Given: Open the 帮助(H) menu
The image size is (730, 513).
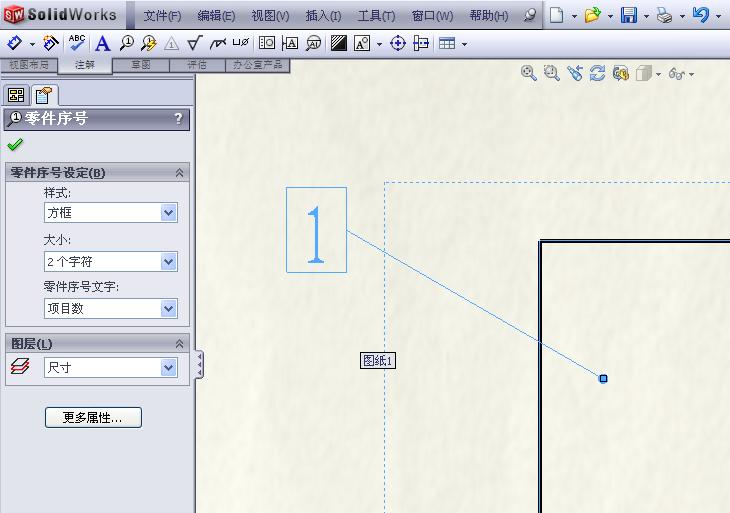Looking at the screenshot, I should [489, 16].
